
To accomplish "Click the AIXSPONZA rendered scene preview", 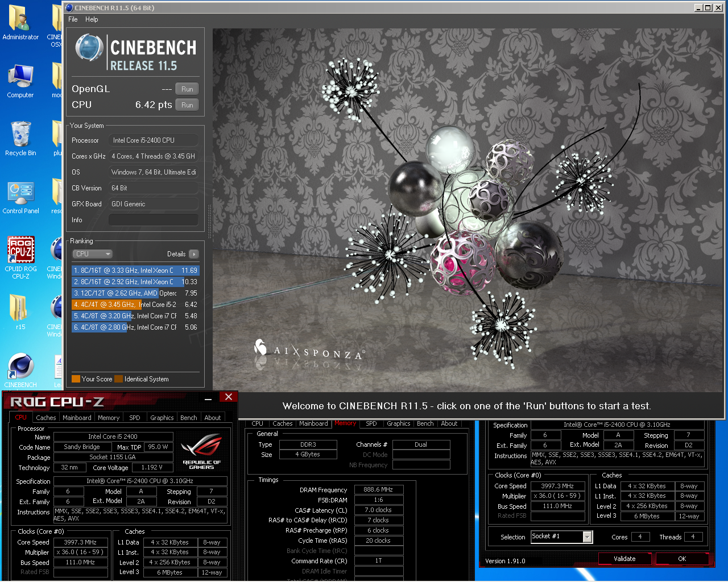I will click(469, 209).
